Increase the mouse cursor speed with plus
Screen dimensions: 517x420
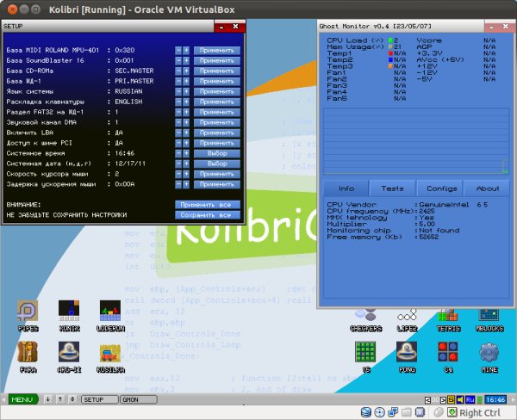coord(186,172)
